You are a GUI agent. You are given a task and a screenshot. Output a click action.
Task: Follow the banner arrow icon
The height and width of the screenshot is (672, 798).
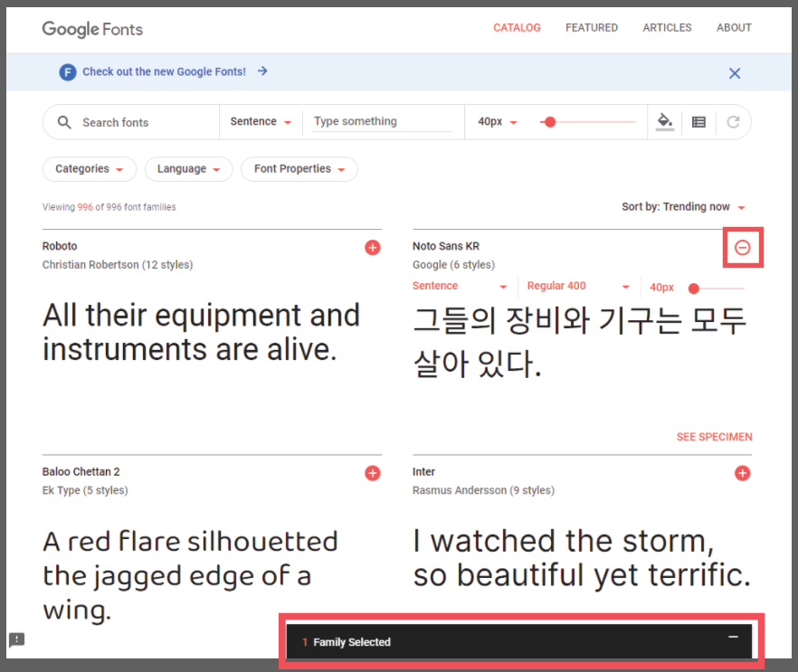click(262, 71)
